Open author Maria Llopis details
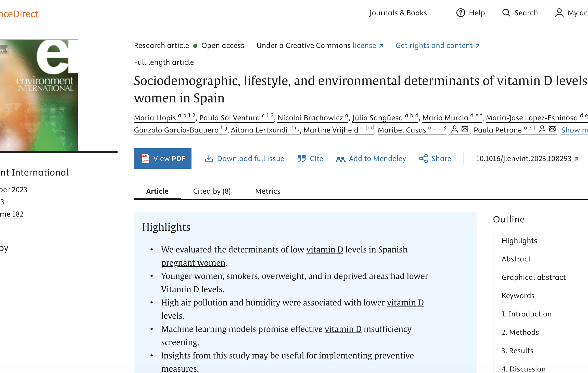Screen dimensions: 588x373 click(164, 117)
